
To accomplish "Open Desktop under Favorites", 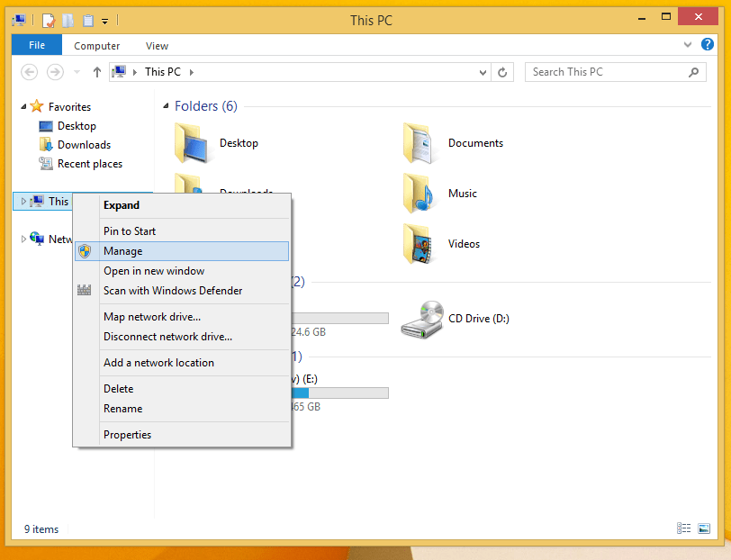I will (x=77, y=126).
